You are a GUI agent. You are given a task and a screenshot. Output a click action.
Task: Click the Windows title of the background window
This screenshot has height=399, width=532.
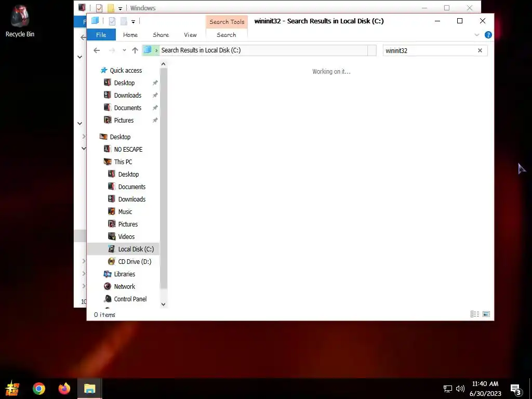(143, 8)
